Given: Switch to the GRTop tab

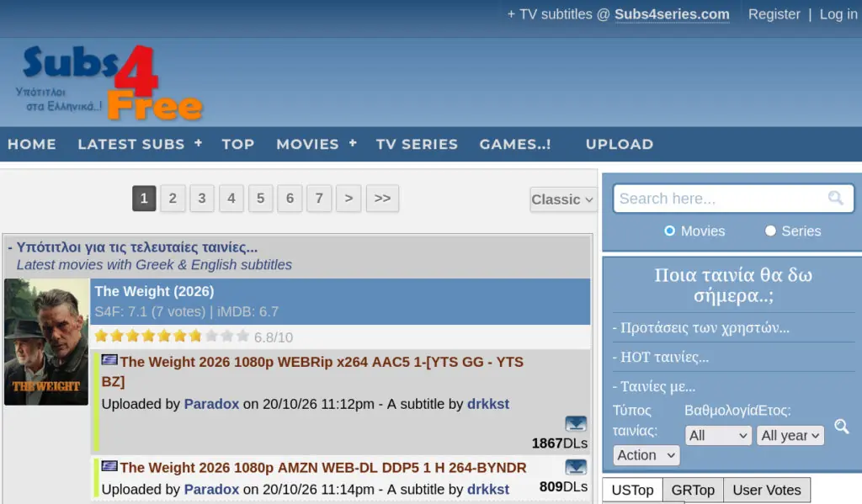Looking at the screenshot, I should [x=693, y=490].
